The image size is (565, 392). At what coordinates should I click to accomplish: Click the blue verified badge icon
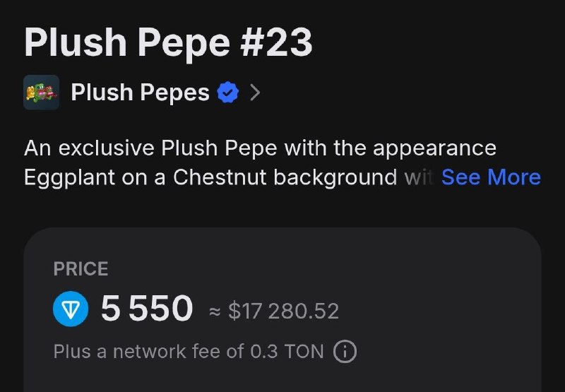(x=227, y=93)
